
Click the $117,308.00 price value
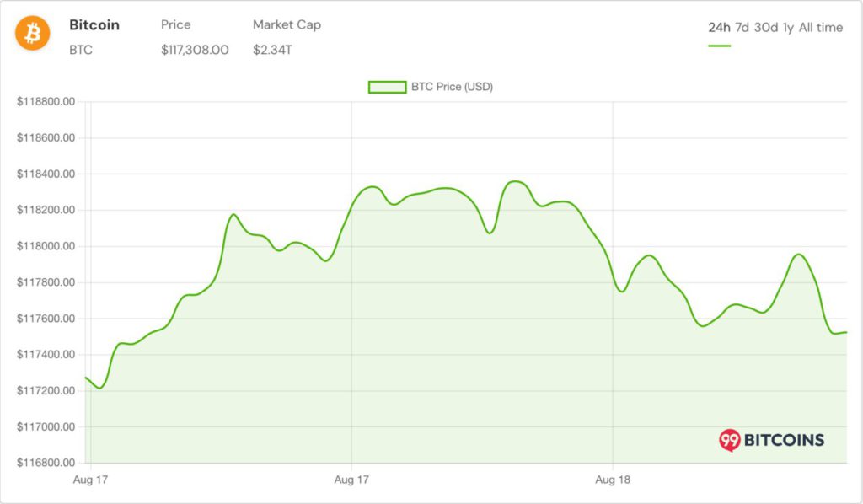click(x=195, y=50)
